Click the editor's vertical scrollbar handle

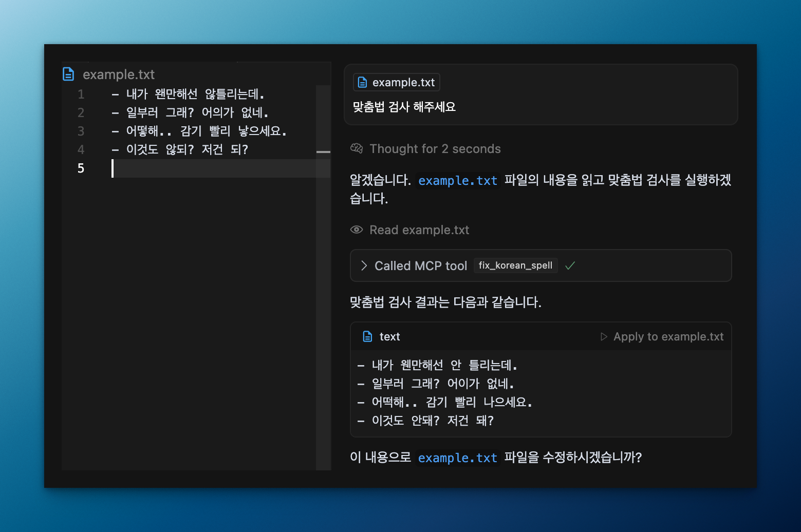tap(323, 151)
